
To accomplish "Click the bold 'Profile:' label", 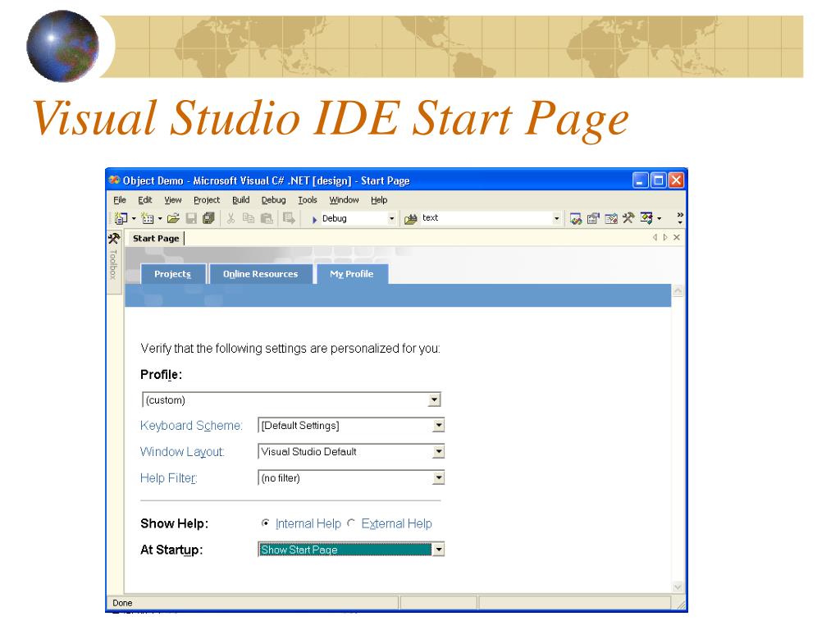I will 162,374.
